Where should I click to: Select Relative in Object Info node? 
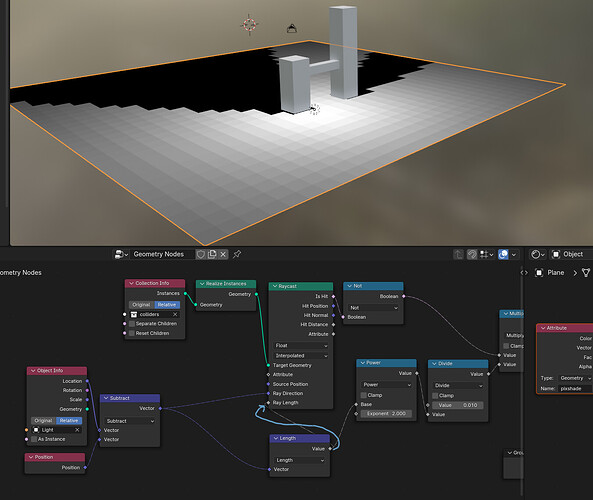pos(69,421)
